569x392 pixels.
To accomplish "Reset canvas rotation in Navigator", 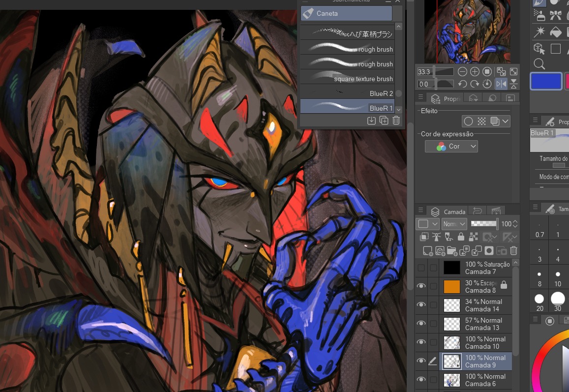I will click(487, 84).
